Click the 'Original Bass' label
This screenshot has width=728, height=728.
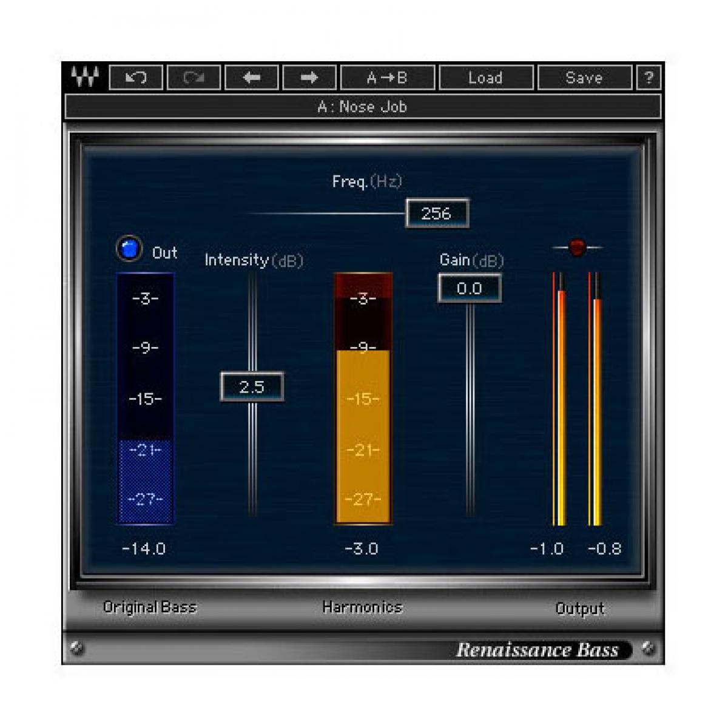149,607
